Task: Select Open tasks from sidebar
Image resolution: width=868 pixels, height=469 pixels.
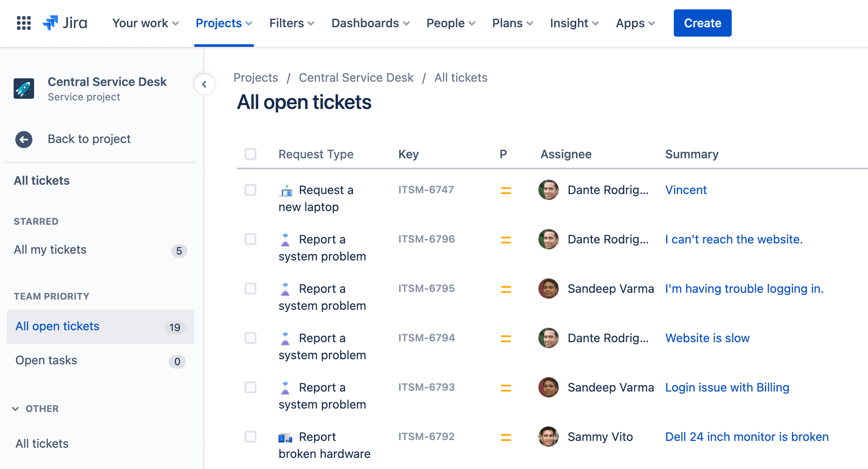Action: click(46, 360)
